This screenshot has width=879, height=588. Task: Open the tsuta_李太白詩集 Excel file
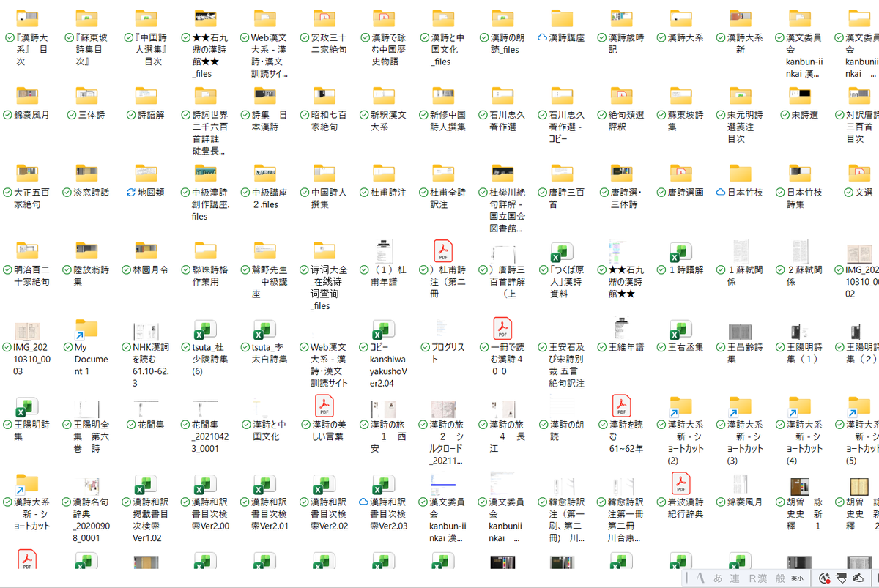point(265,328)
